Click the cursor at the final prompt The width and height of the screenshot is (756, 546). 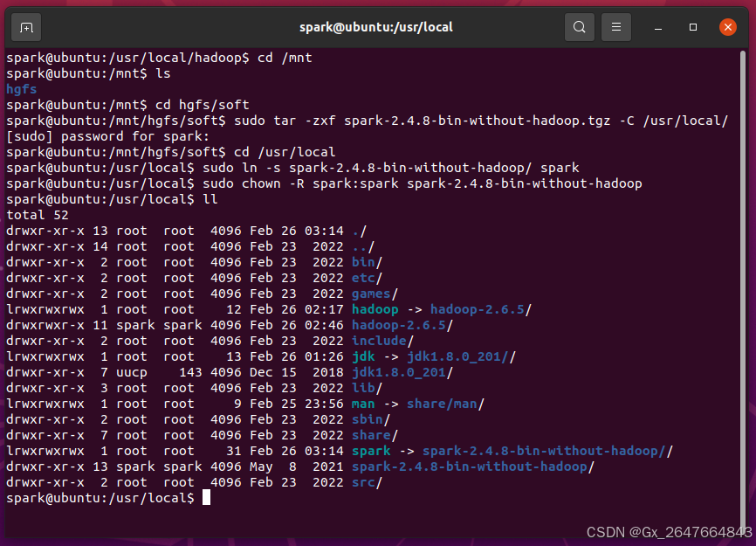tap(206, 497)
